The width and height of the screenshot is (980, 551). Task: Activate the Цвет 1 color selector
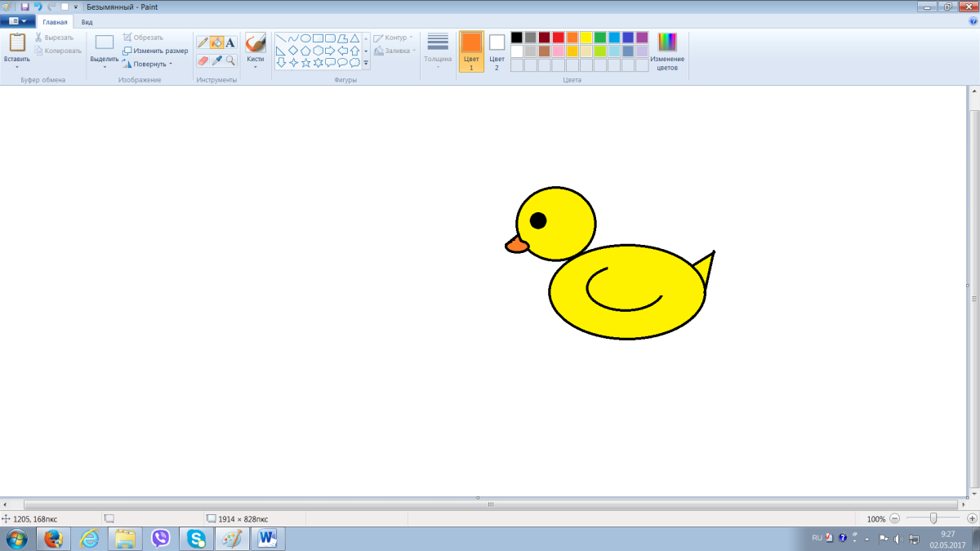tap(471, 51)
